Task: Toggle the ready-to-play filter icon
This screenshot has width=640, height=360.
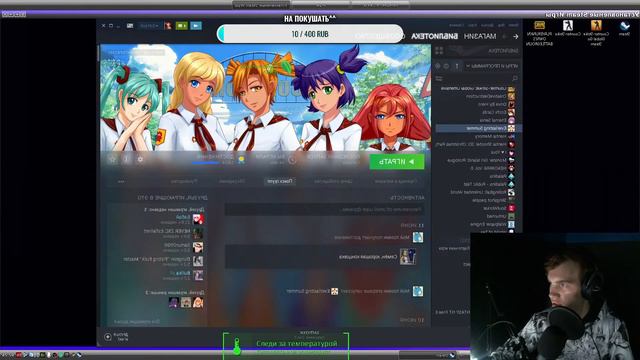Action: (x=438, y=66)
